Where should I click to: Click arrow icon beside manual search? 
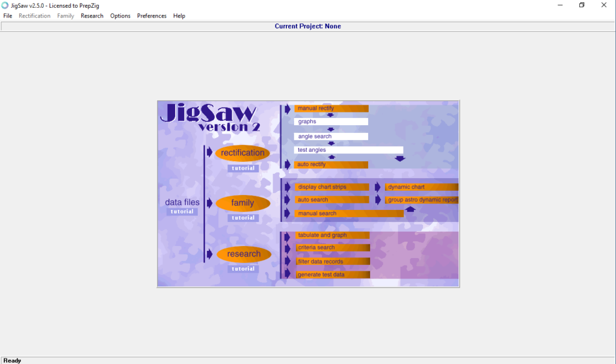click(288, 214)
